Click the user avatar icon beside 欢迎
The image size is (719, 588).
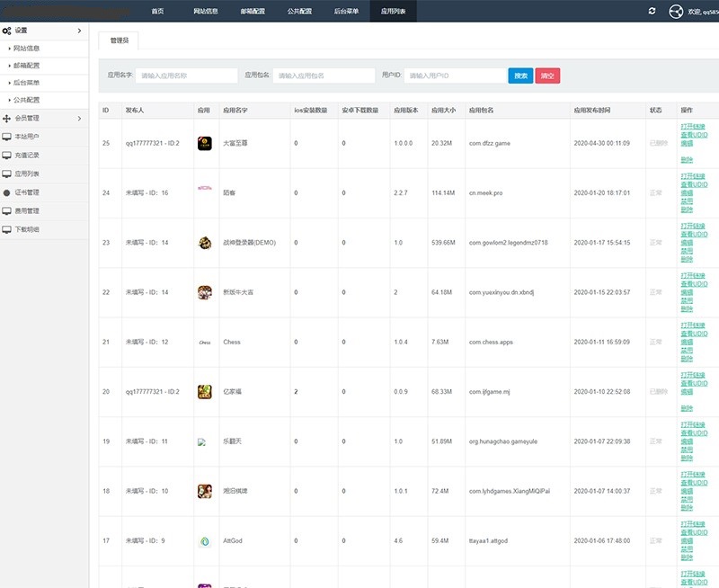point(677,12)
